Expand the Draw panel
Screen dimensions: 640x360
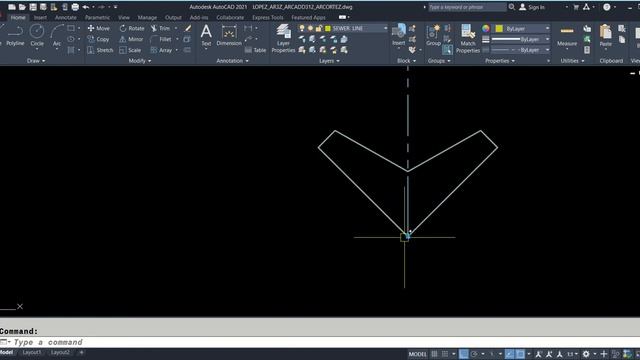pos(36,61)
